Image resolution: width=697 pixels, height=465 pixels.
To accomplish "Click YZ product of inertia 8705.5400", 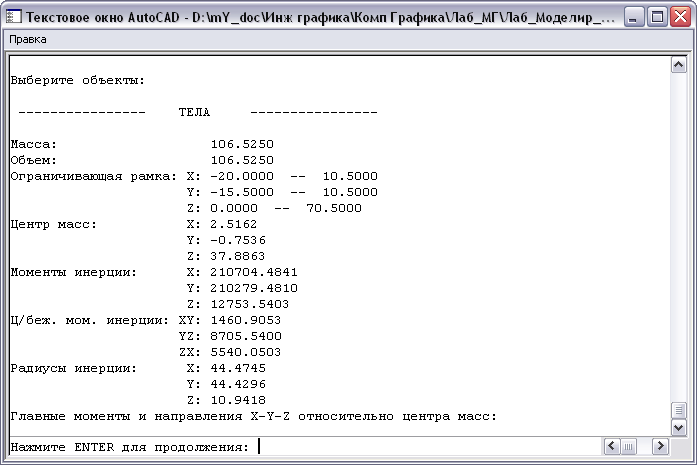I will pos(246,337).
